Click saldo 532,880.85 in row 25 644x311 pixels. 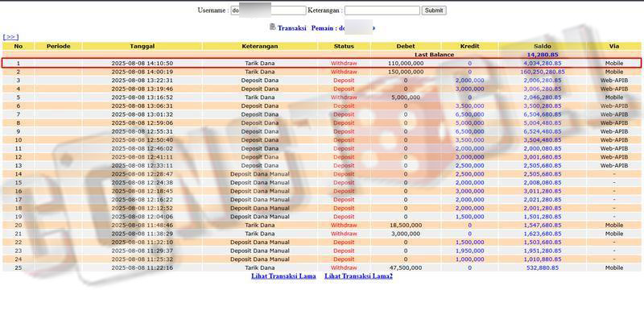tap(543, 267)
